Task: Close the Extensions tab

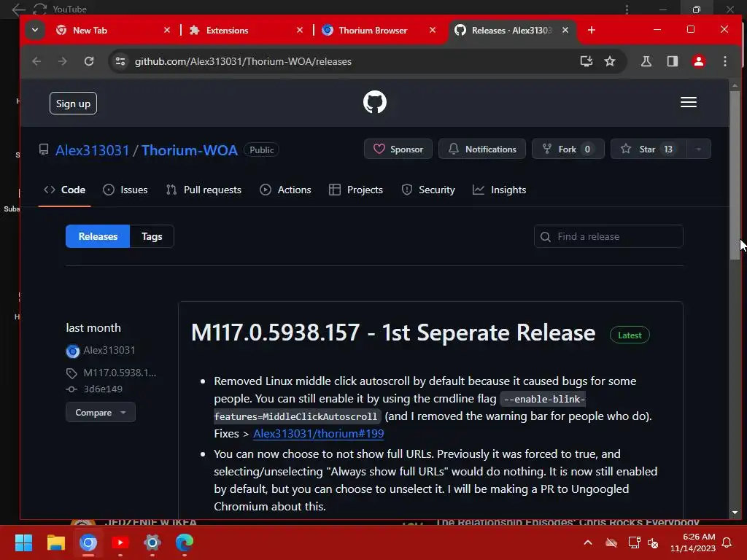Action: point(300,30)
